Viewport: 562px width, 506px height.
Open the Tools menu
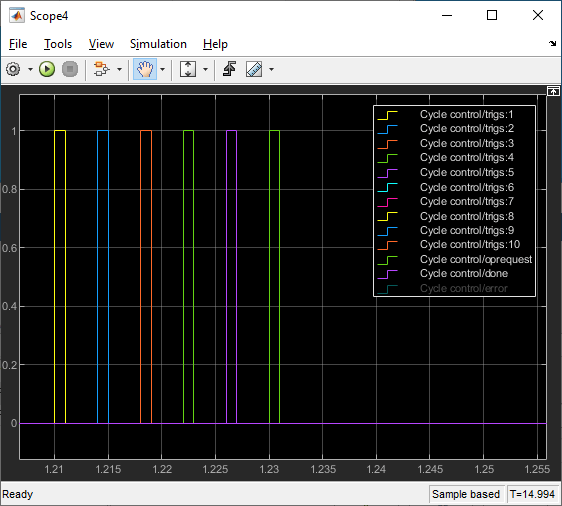[58, 44]
